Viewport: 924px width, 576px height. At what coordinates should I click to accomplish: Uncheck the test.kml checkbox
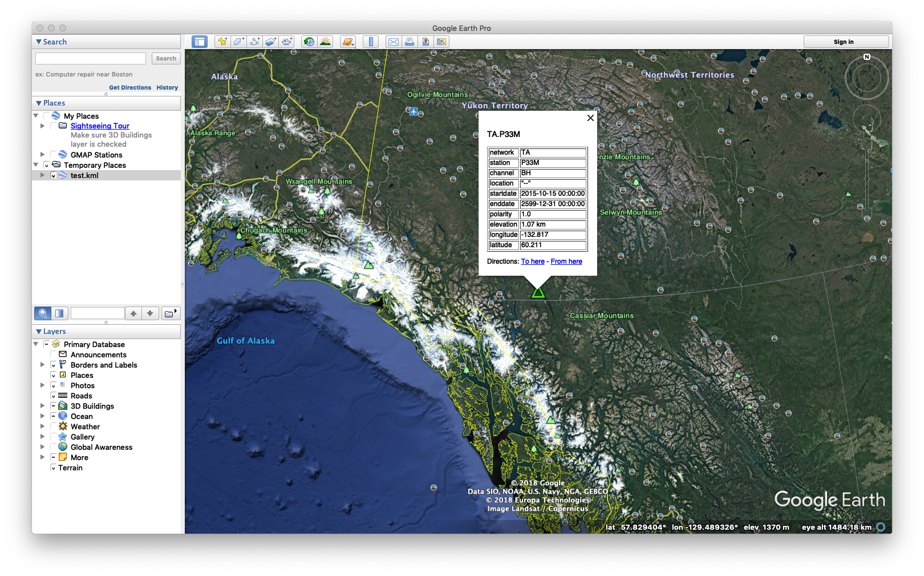click(53, 175)
